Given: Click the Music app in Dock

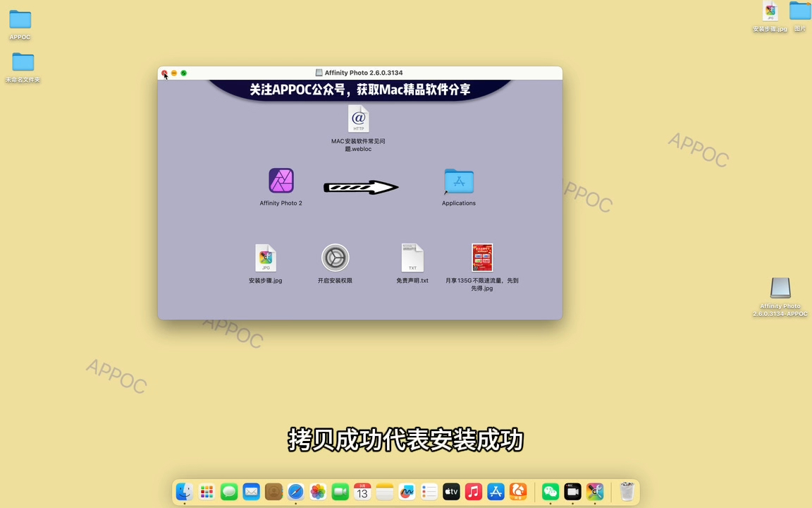Looking at the screenshot, I should (x=474, y=492).
